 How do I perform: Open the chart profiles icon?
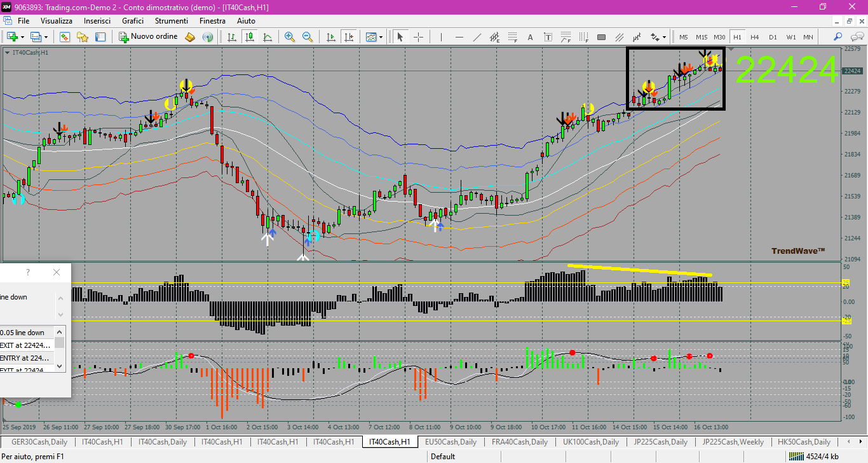pyautogui.click(x=36, y=37)
